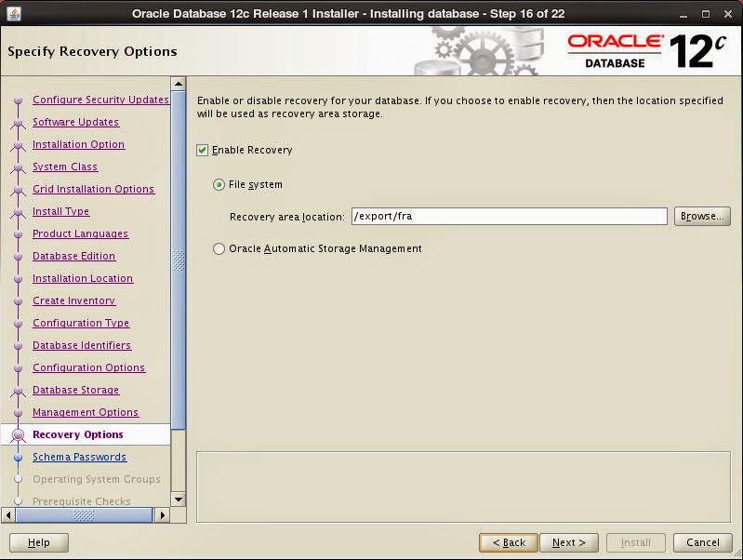This screenshot has width=743, height=560.
Task: Select the current Recovery Options step
Action: tap(78, 434)
